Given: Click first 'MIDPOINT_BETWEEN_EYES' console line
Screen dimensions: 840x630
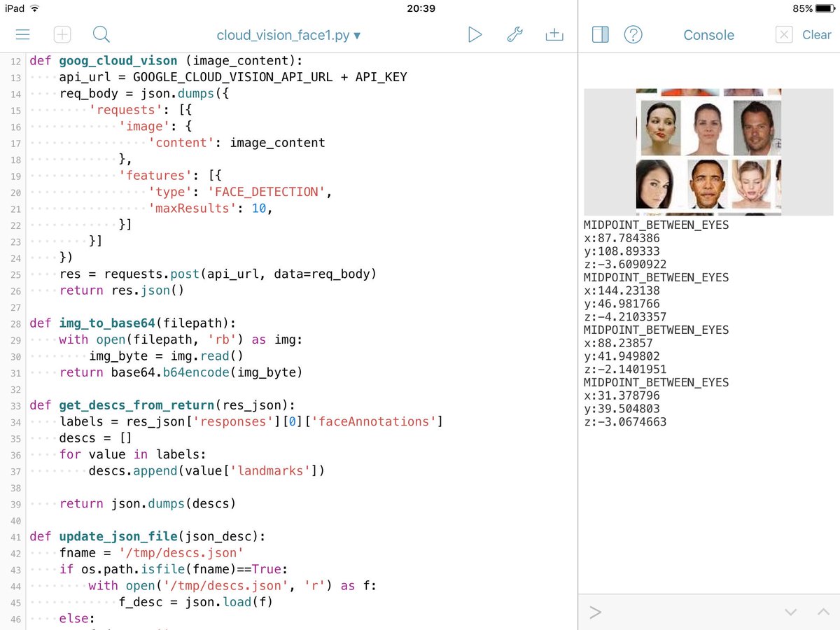Looking at the screenshot, I should [x=656, y=225].
